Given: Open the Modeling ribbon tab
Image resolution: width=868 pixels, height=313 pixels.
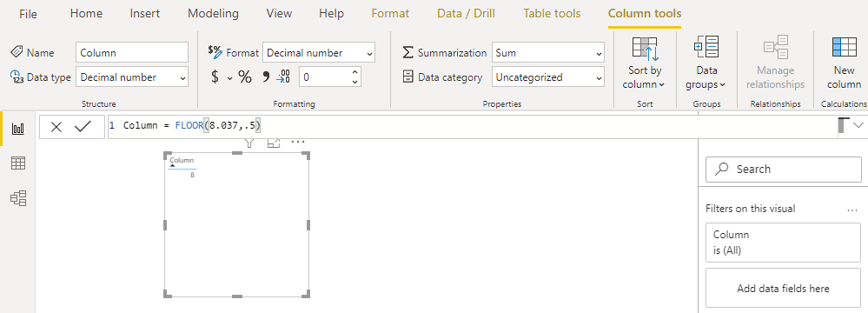Looking at the screenshot, I should [x=213, y=13].
